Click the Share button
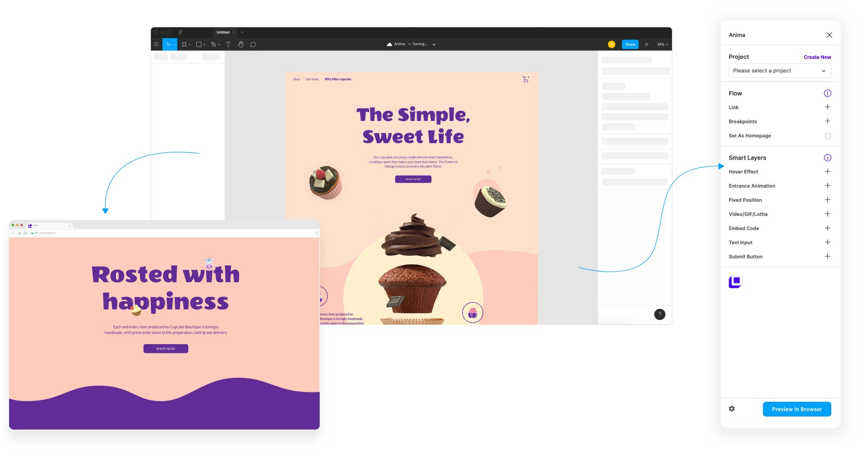The width and height of the screenshot is (868, 456). [630, 44]
